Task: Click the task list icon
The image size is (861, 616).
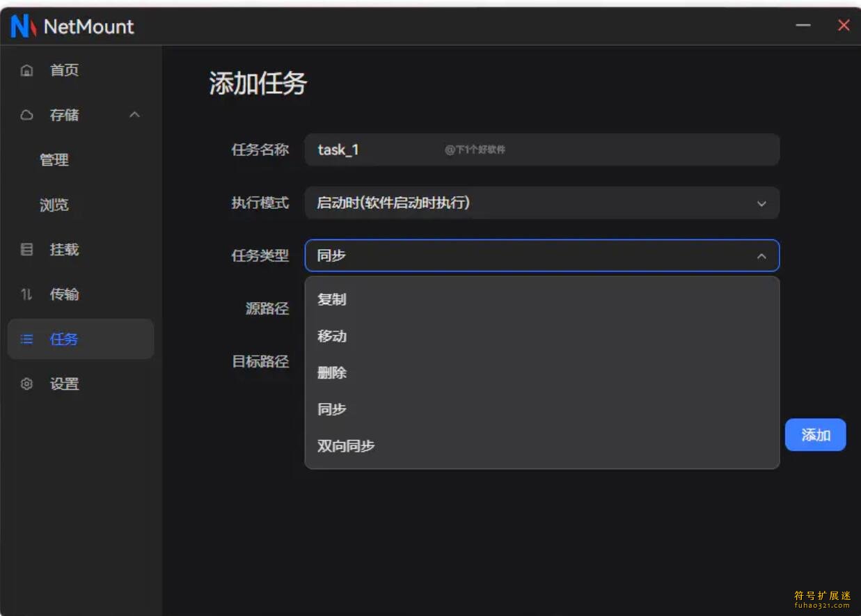Action: click(27, 339)
